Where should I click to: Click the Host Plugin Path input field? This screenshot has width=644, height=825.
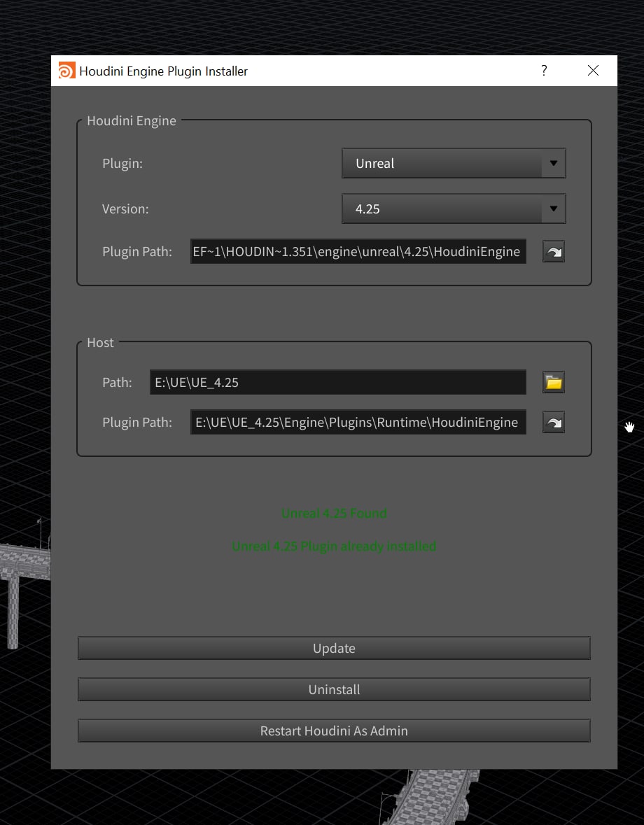click(x=358, y=422)
